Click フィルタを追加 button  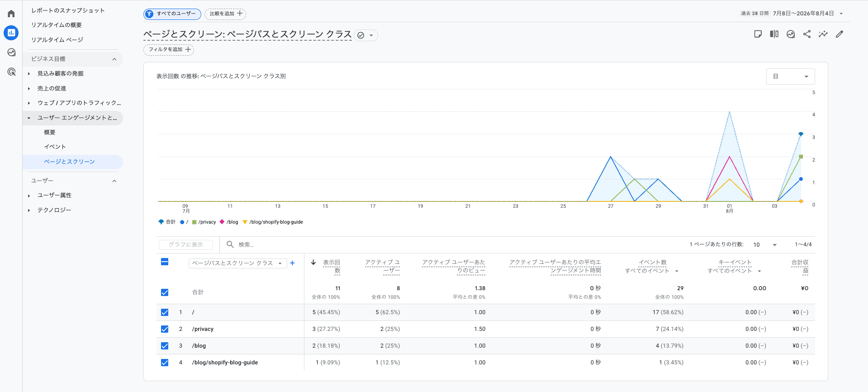[169, 49]
